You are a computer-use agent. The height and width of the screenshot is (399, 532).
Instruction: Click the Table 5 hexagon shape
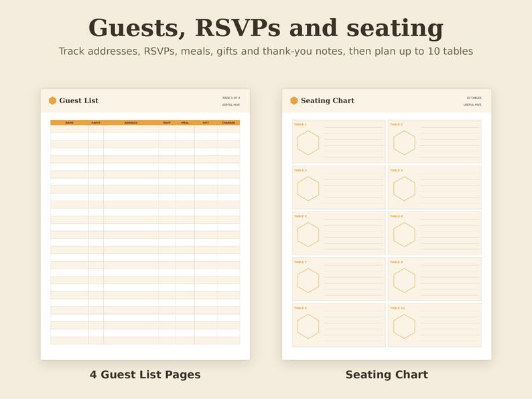click(308, 234)
